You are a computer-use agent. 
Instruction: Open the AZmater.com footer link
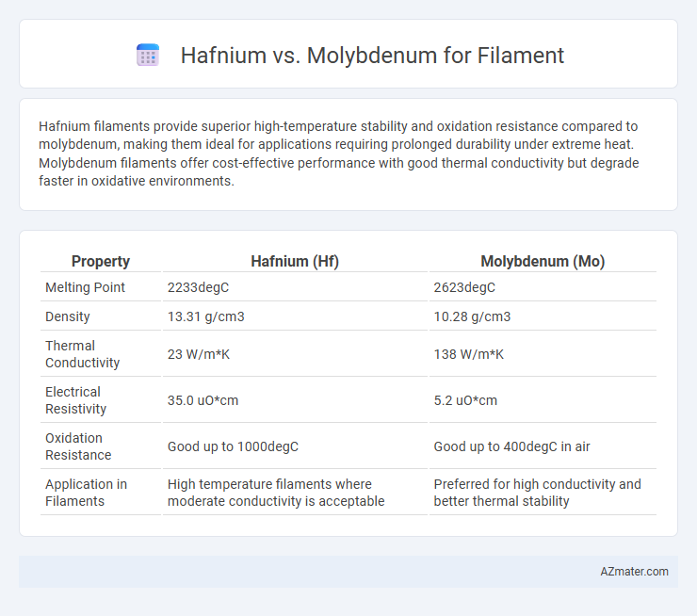click(634, 572)
